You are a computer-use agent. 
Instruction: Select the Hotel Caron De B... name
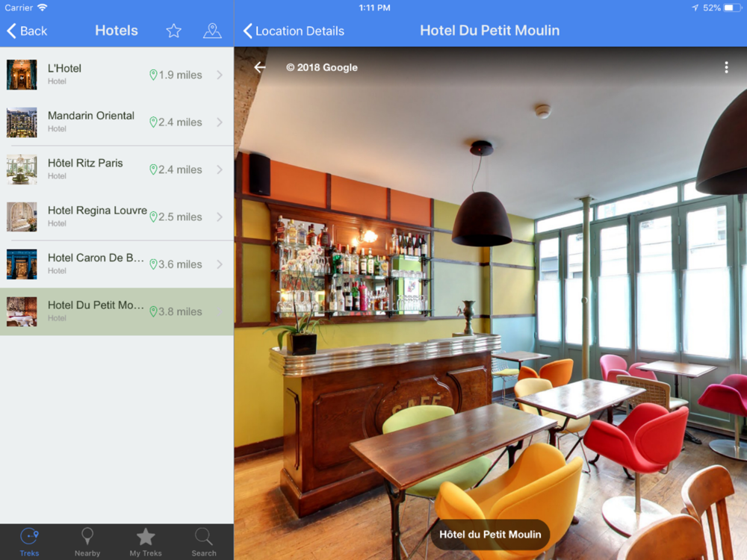pyautogui.click(x=96, y=258)
